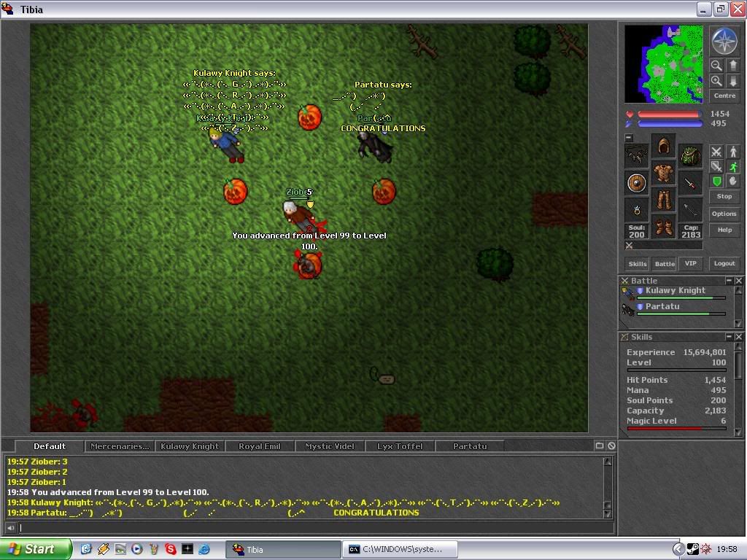This screenshot has width=747, height=560.
Task: Open the Options dialog
Action: 724,214
